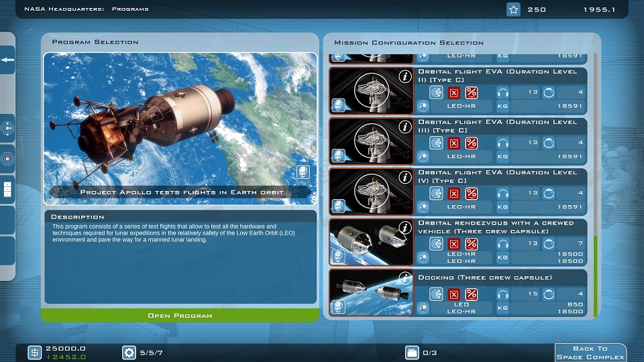Click the 'Orbital flight EVA (Duration Level II)' title

click(497, 76)
